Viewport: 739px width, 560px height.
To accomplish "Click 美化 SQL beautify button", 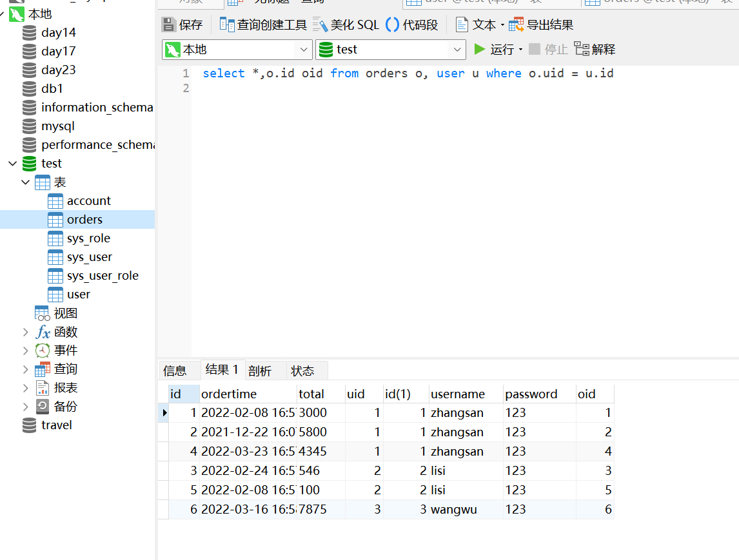I will coord(346,24).
